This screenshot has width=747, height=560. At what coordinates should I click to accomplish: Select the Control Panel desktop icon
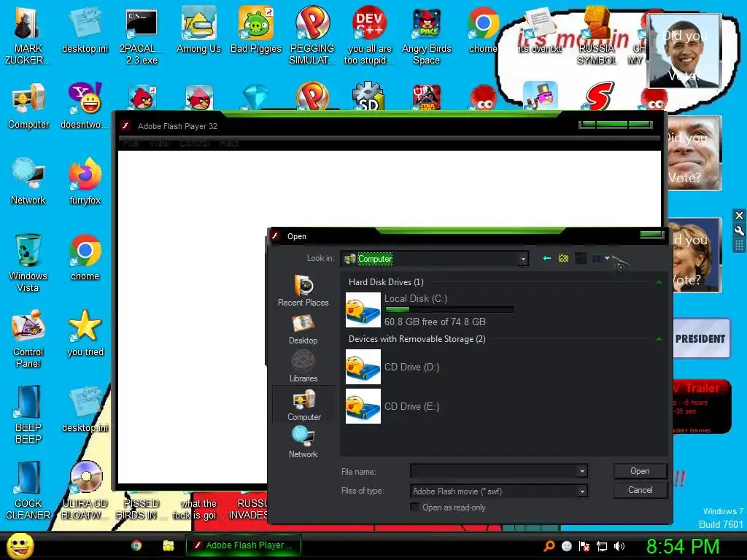pos(28,338)
